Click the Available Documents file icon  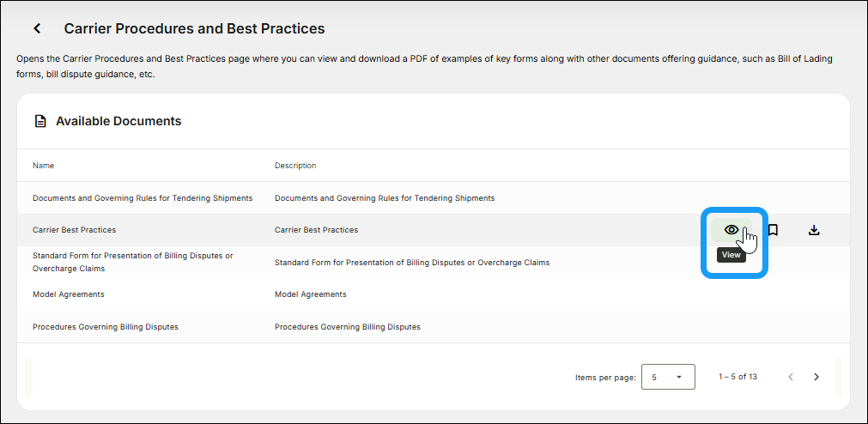point(40,122)
